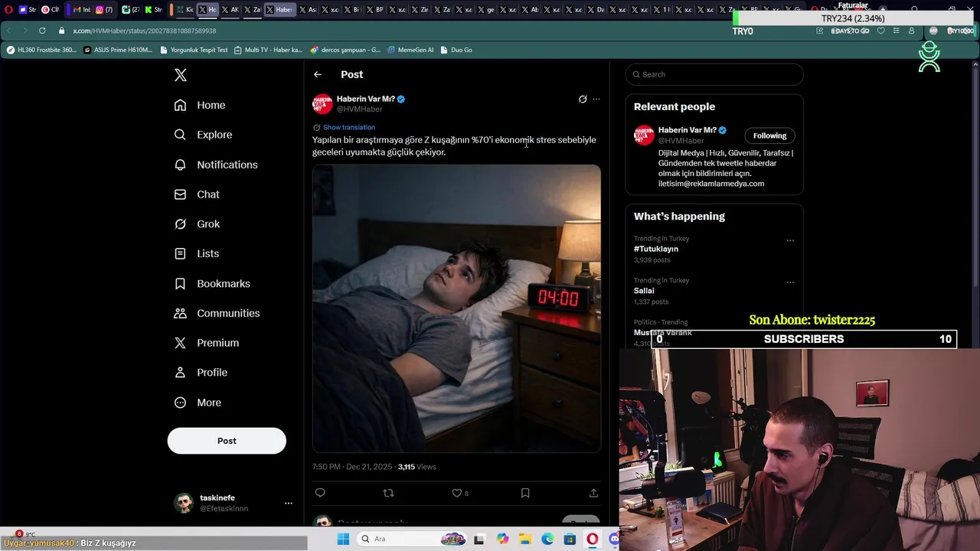Click the reply comment icon
980x551 pixels.
pos(320,493)
